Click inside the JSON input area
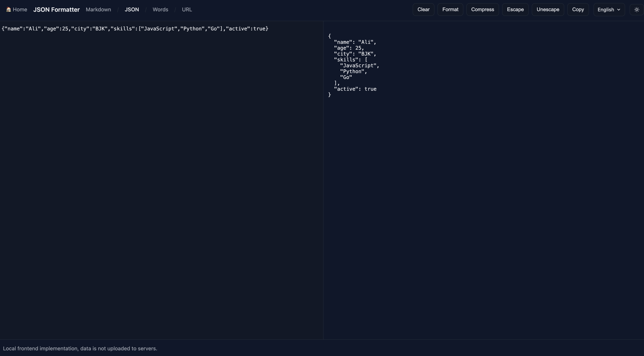The image size is (644, 356). pos(160,150)
